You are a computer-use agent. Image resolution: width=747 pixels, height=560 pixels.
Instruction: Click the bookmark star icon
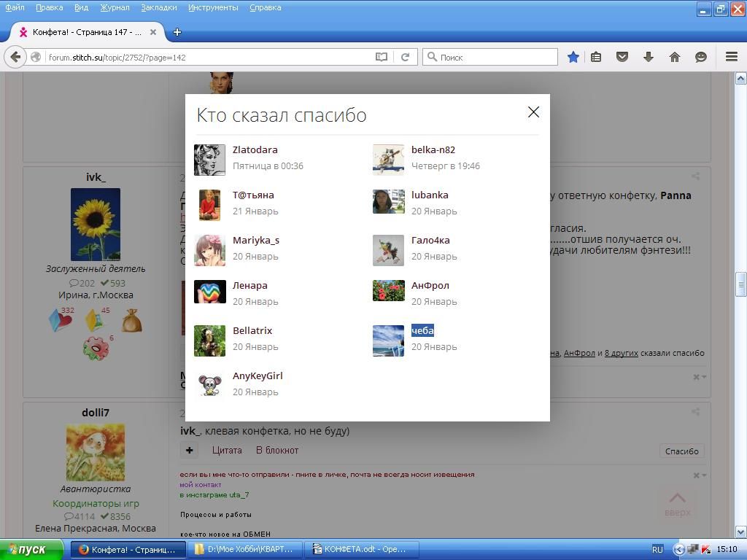pos(573,57)
